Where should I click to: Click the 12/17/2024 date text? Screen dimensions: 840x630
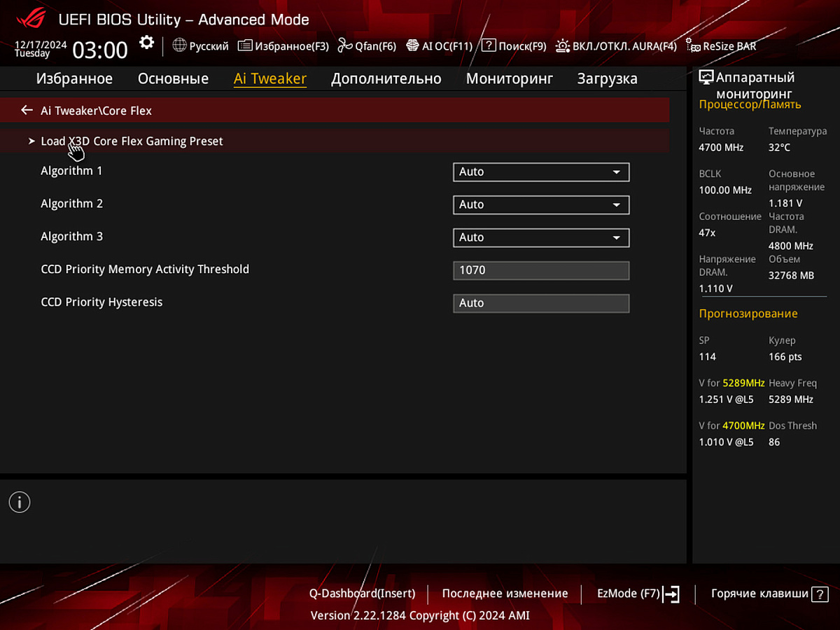tap(41, 45)
